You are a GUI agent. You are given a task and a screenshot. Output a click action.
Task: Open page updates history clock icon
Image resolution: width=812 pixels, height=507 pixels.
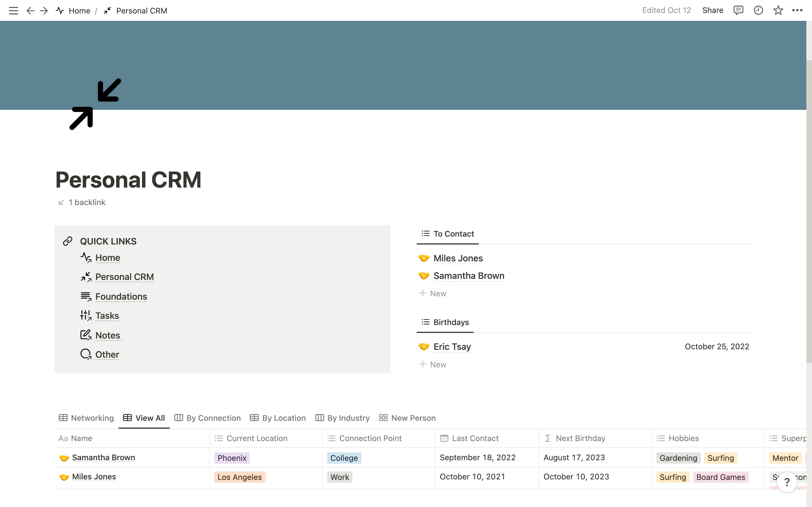pos(758,10)
